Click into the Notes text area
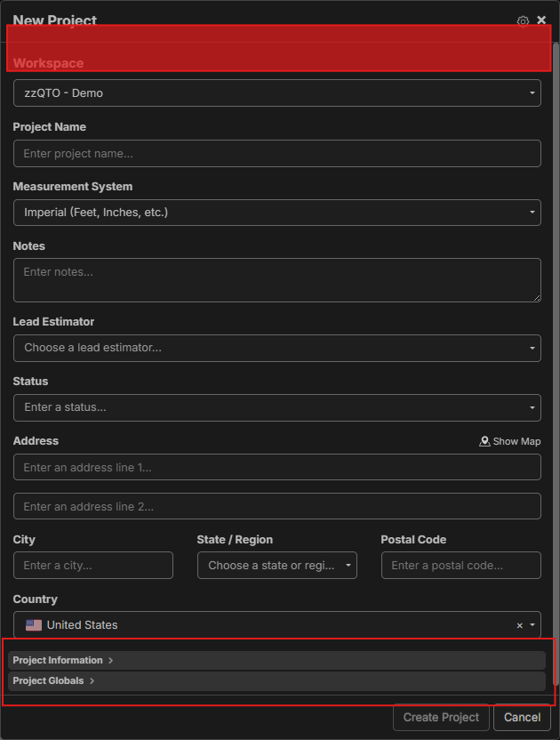This screenshot has height=740, width=560. [x=276, y=280]
